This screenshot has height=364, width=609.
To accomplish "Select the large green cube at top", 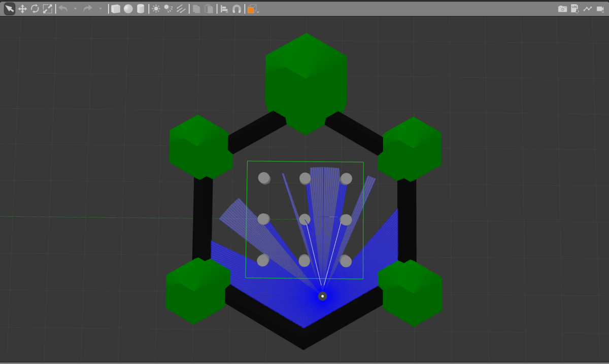I will pos(306,84).
